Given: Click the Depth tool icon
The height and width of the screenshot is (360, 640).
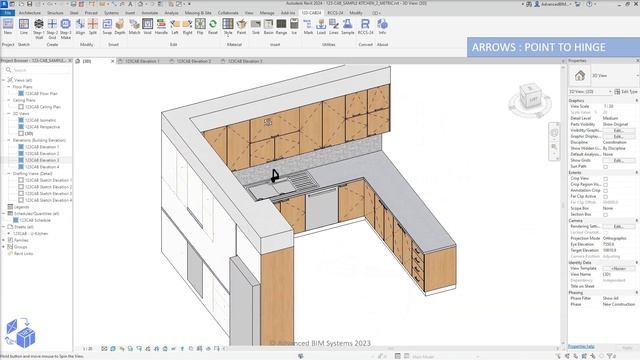Looking at the screenshot, I should [120, 27].
